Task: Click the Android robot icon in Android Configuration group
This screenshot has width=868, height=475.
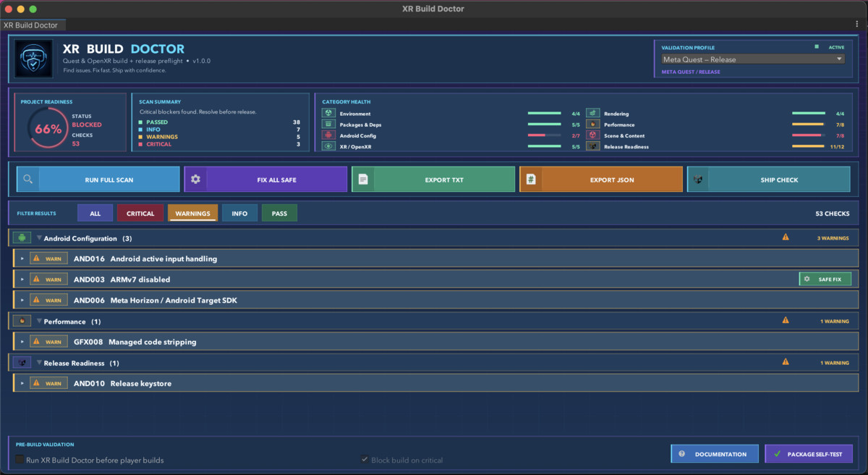Action: coord(22,237)
